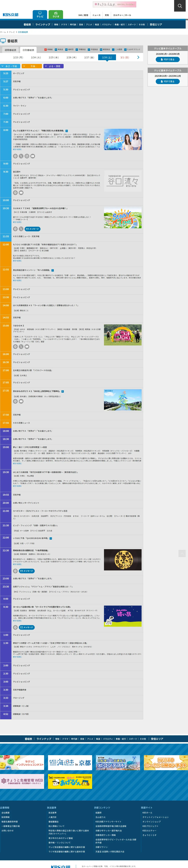188x868 pixels.
Task: Open the KBSホール footer link
Action: tap(147, 813)
